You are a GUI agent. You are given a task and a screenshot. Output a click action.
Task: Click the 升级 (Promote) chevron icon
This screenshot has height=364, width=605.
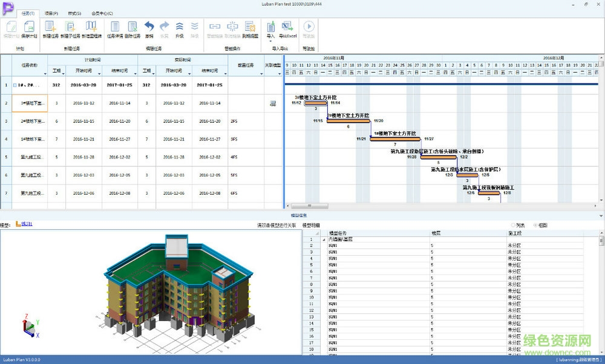tap(179, 27)
